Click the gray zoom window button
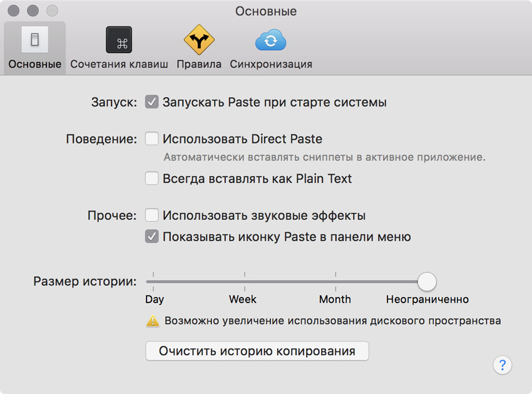 point(52,11)
